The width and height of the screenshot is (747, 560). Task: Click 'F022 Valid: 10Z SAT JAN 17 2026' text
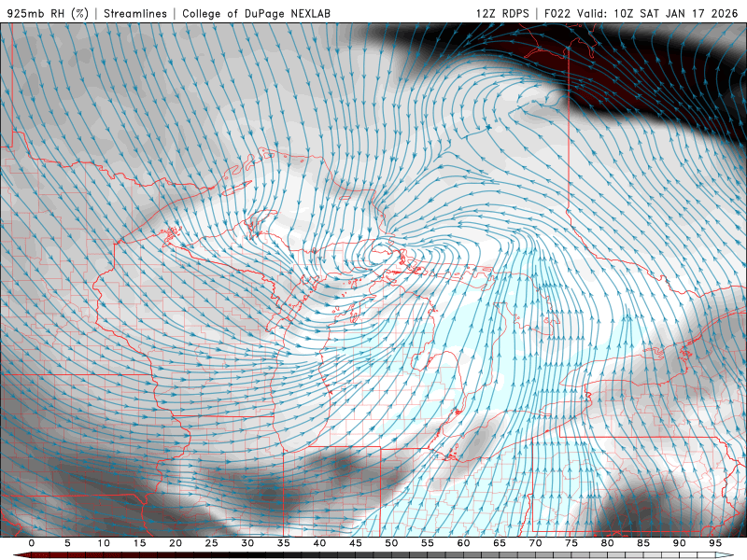(641, 13)
